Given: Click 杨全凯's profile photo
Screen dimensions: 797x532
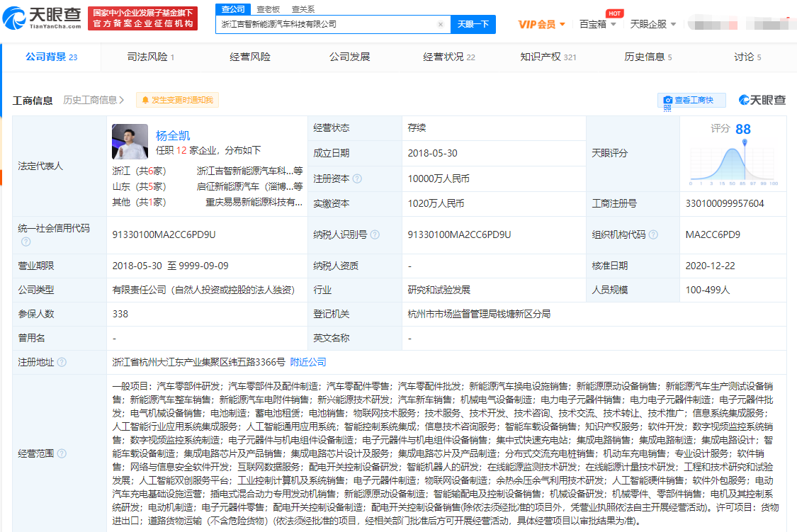Looking at the screenshot, I should pos(130,141).
